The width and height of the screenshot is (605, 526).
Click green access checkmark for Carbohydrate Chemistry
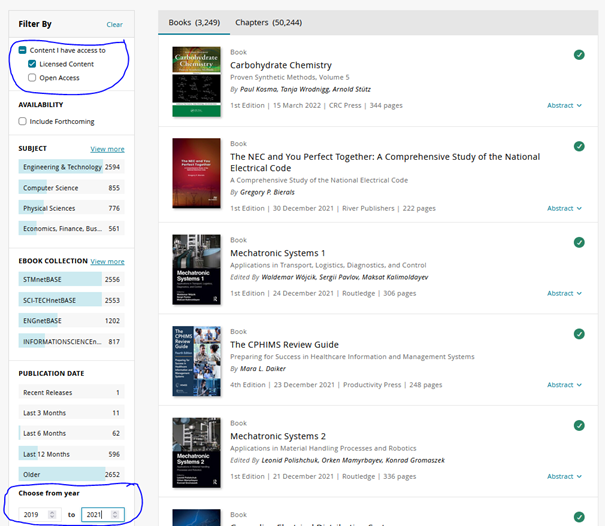point(579,55)
